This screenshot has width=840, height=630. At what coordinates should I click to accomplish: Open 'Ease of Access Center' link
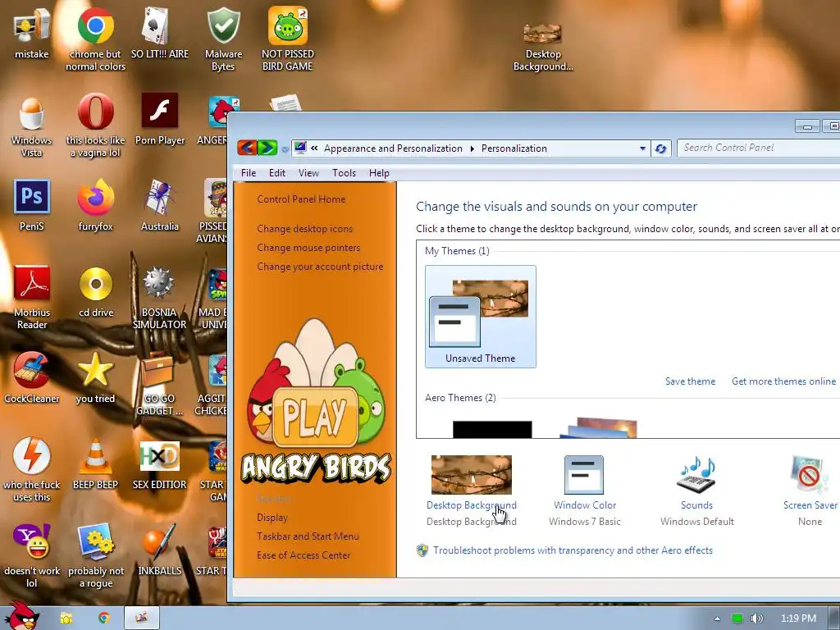click(x=304, y=555)
